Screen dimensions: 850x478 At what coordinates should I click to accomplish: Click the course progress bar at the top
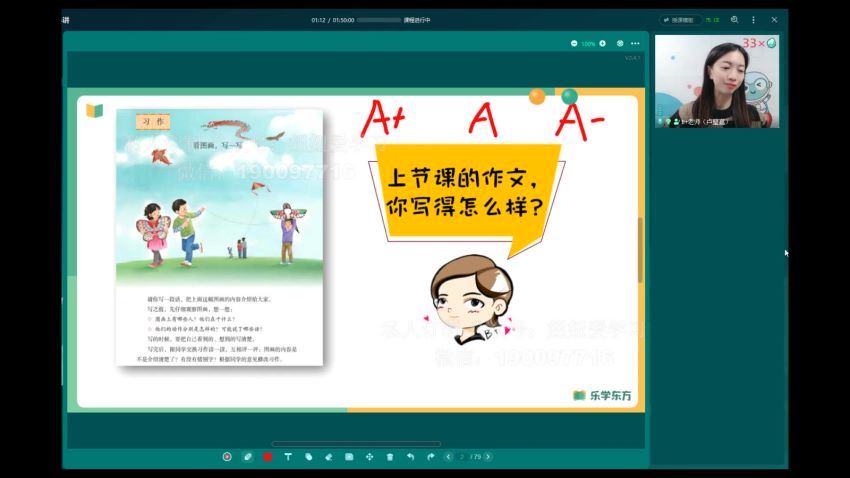coord(378,20)
